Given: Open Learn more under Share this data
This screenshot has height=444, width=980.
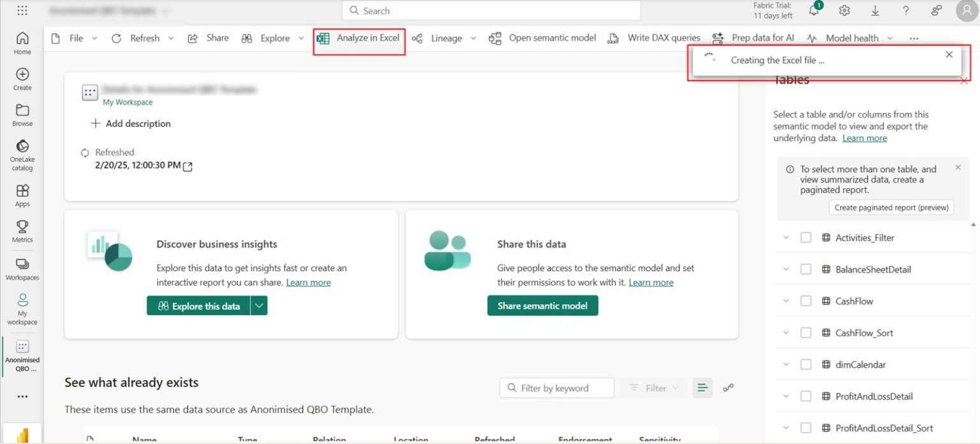Looking at the screenshot, I should point(651,282).
